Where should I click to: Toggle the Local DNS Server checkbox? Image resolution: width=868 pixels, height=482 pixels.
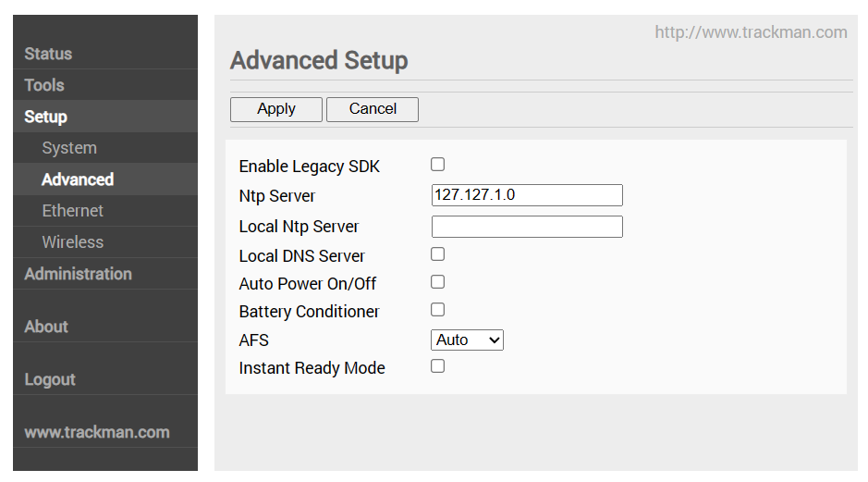pyautogui.click(x=438, y=254)
